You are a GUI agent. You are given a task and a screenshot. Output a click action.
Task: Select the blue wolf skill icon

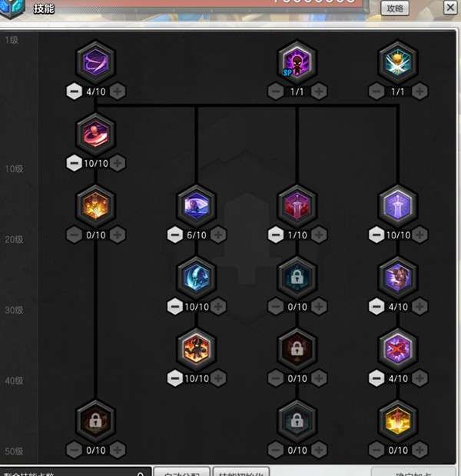[x=197, y=276]
